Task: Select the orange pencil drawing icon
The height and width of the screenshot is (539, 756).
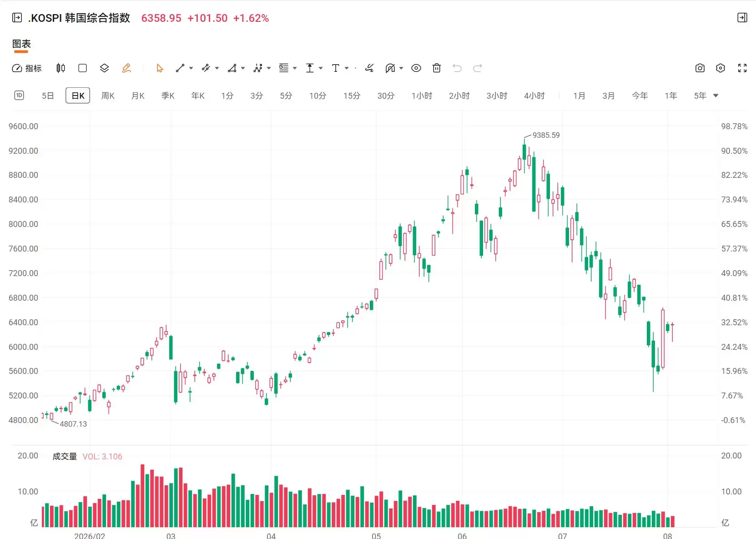Action: pyautogui.click(x=126, y=68)
